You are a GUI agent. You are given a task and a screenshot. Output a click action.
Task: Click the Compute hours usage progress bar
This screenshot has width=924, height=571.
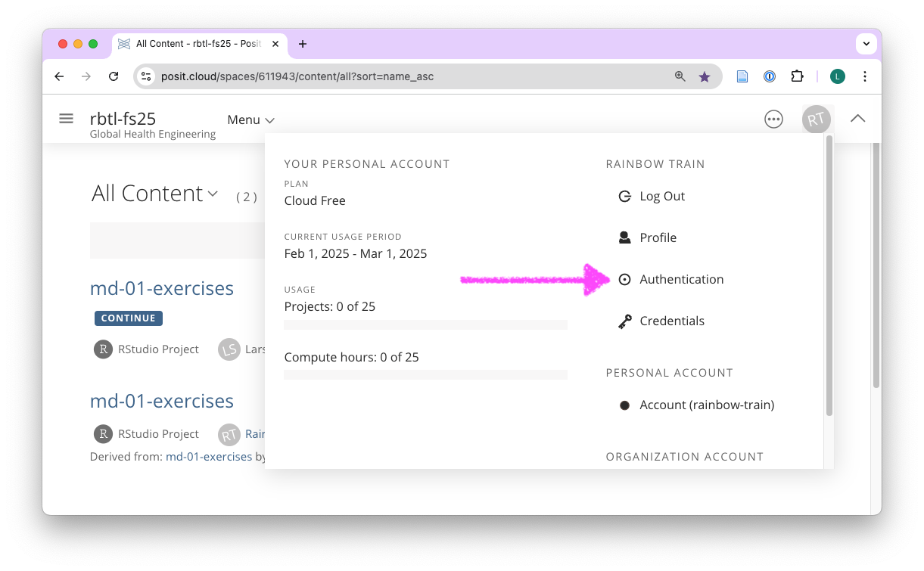pos(425,374)
